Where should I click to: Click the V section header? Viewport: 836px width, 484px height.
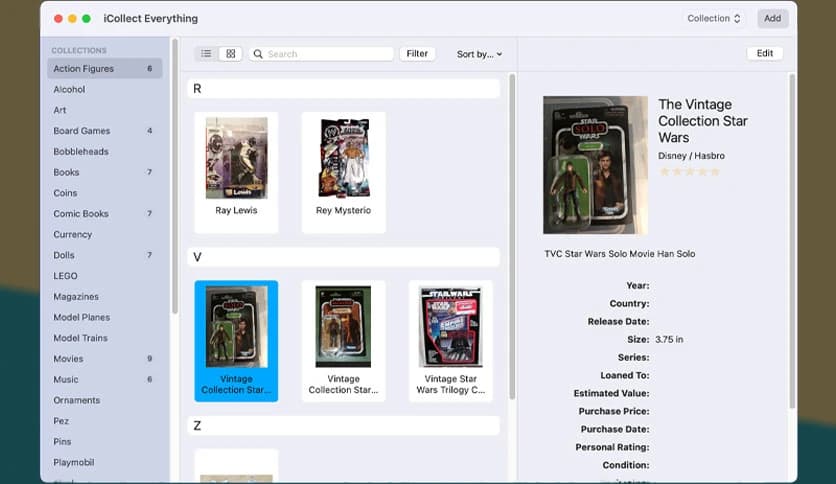pos(343,257)
